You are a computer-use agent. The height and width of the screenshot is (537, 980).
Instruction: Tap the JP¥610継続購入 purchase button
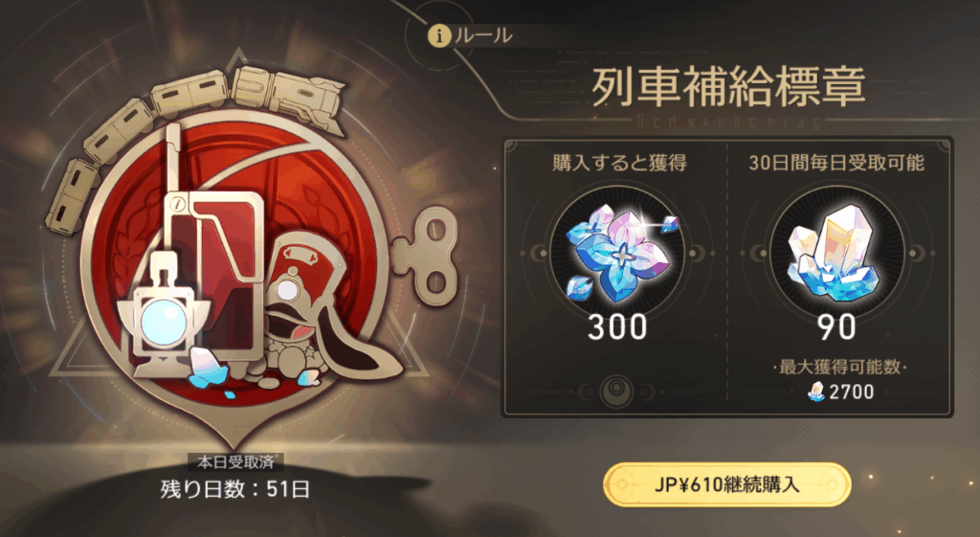pos(727,484)
